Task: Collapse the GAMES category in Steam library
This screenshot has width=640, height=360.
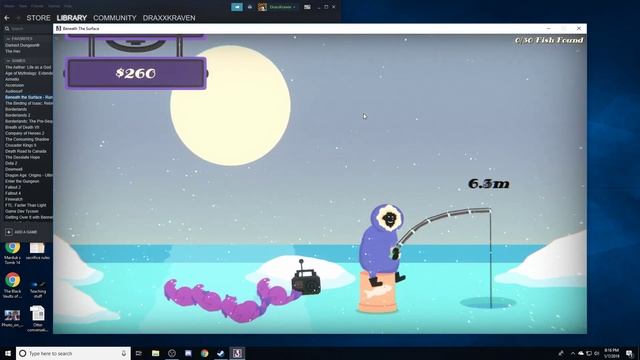Action: (17, 60)
